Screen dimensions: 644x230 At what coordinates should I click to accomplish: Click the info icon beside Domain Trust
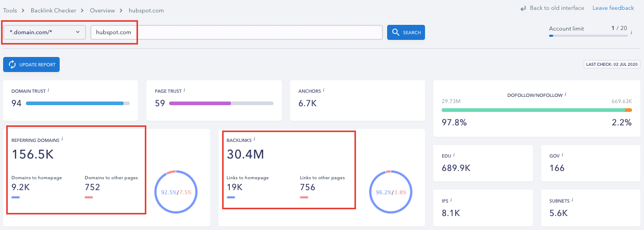pyautogui.click(x=48, y=90)
